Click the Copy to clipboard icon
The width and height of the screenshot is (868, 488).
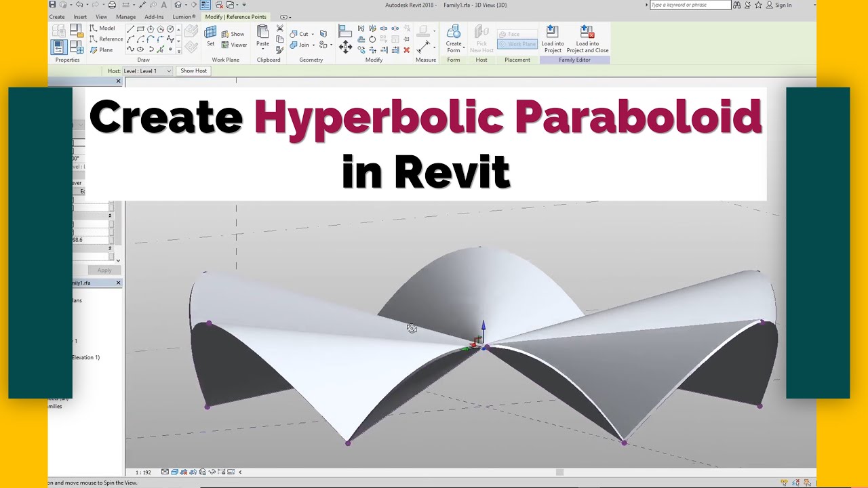(x=279, y=39)
